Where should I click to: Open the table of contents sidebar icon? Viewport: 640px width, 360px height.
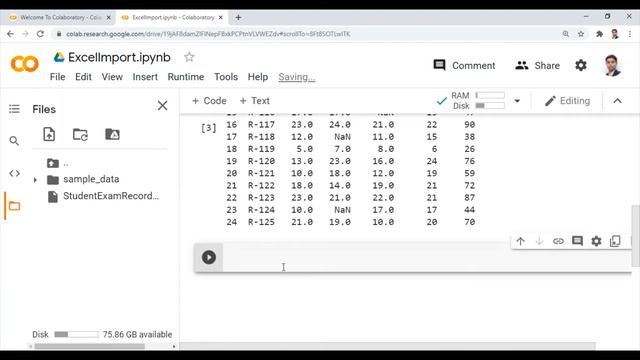pos(14,109)
